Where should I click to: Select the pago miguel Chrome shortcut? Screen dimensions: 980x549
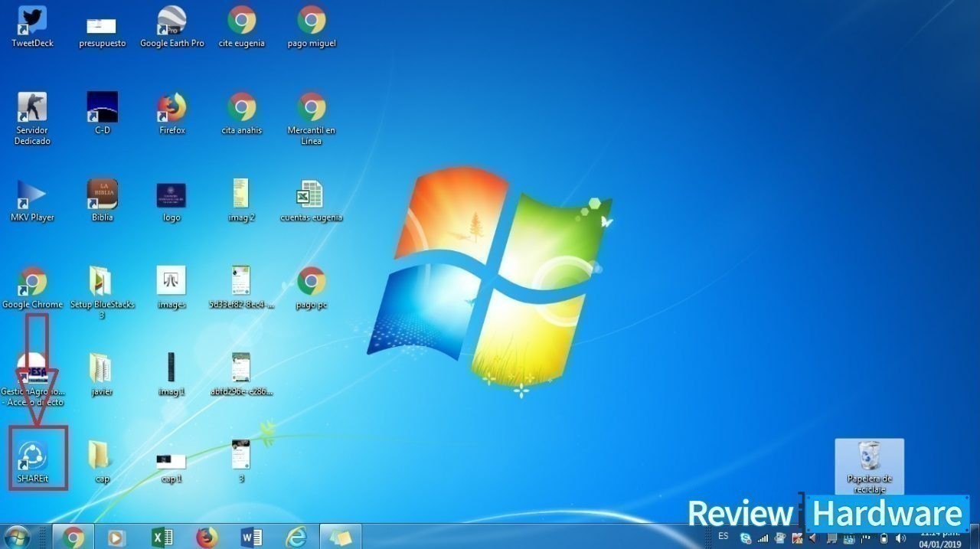point(312,27)
